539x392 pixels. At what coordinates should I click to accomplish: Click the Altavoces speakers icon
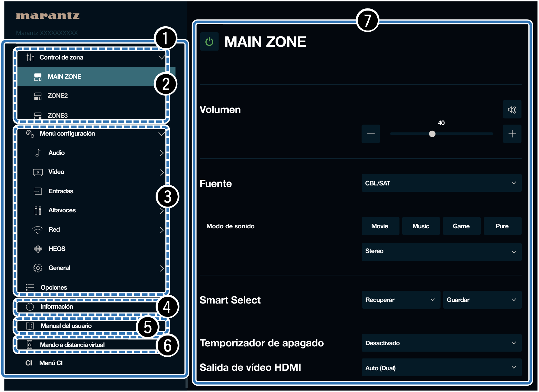pyautogui.click(x=38, y=210)
